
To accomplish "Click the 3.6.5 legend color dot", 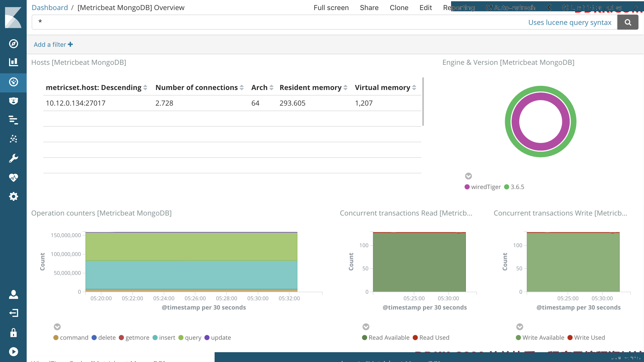I will 507,187.
